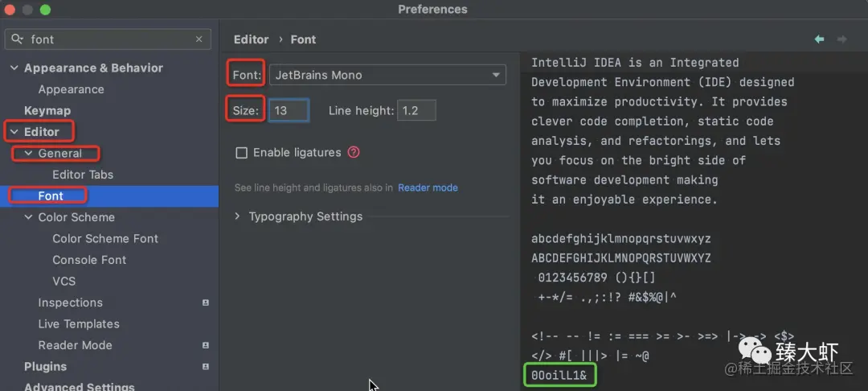Image resolution: width=868 pixels, height=391 pixels.
Task: Go back with the left arrow icon
Action: 819,39
